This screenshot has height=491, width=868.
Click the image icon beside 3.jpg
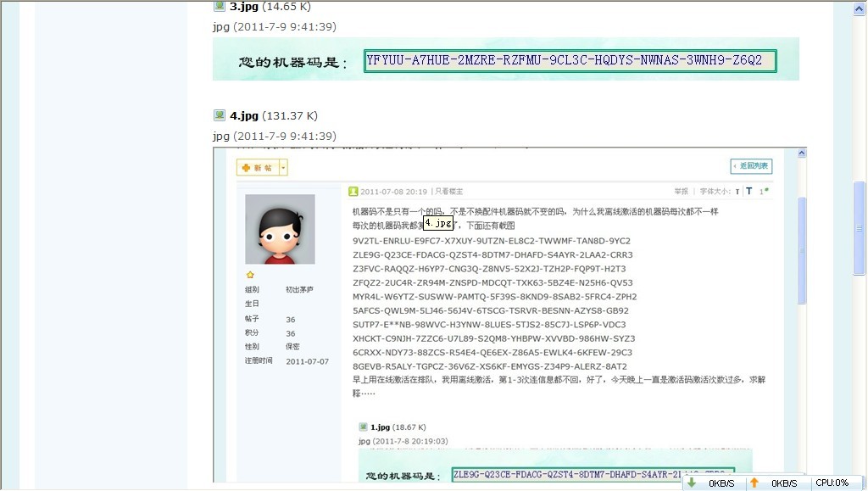pos(220,6)
